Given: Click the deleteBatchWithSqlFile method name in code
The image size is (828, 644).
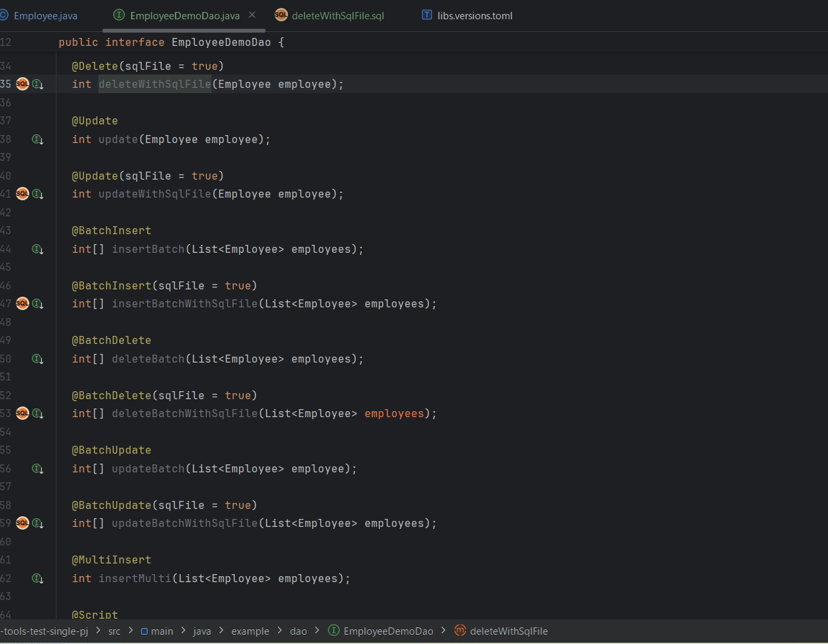Looking at the screenshot, I should tap(185, 413).
